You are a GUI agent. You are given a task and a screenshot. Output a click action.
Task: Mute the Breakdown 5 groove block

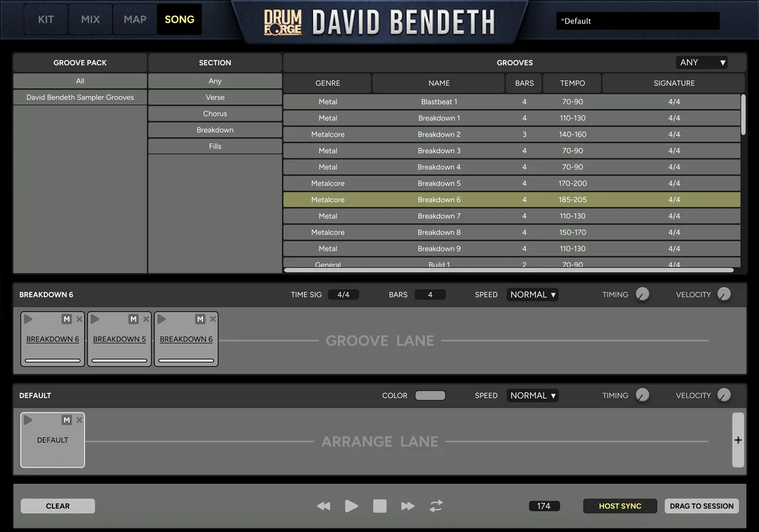click(133, 319)
